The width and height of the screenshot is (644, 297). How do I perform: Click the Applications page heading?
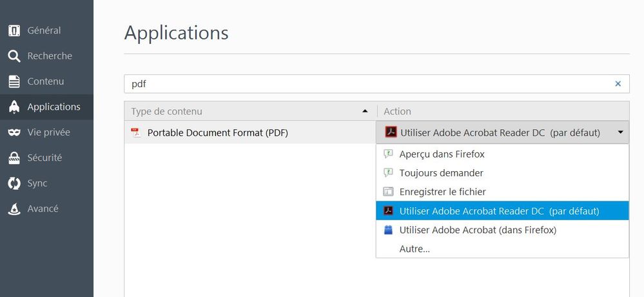tap(176, 32)
